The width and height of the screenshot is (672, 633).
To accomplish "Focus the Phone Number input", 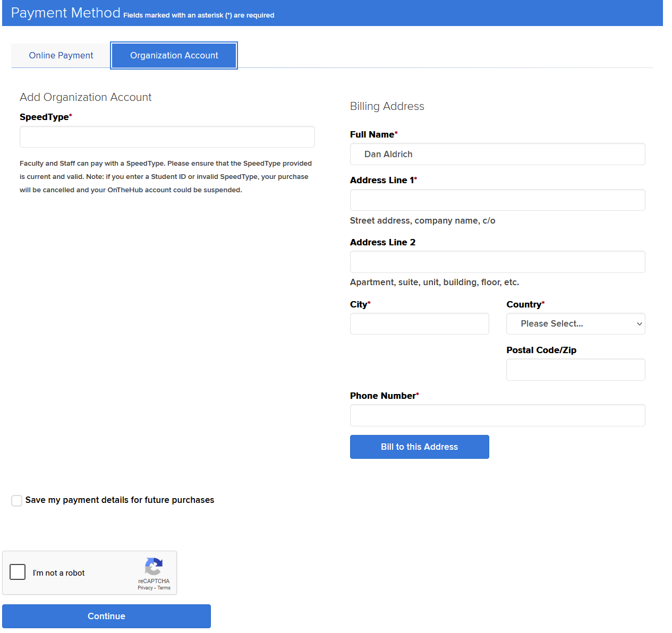I will (497, 415).
